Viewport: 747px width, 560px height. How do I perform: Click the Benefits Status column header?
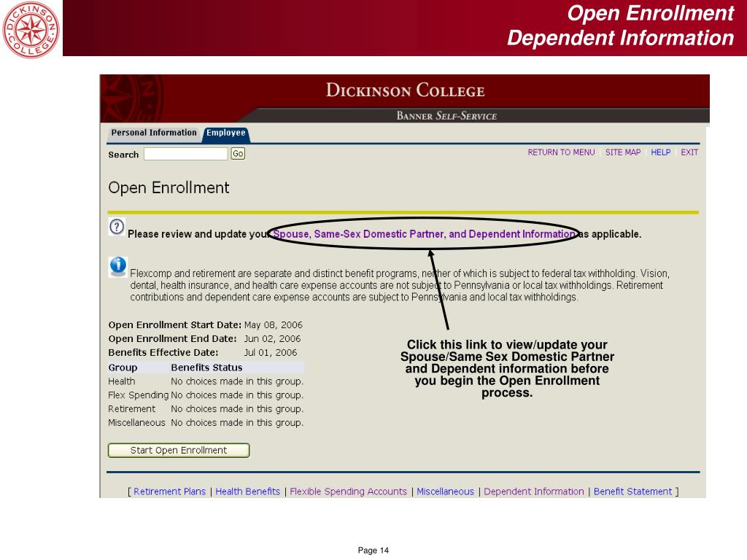tap(206, 367)
